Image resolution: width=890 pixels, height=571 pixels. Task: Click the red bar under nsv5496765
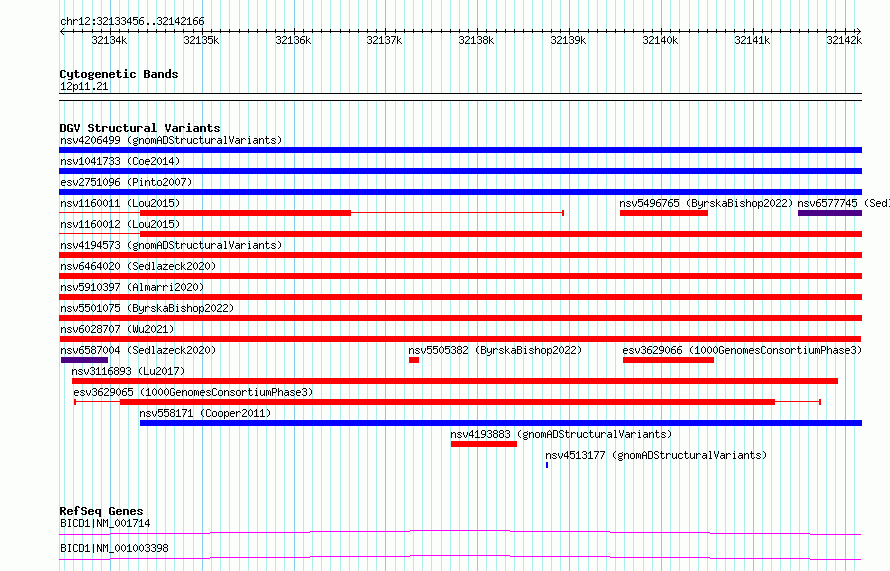tap(664, 213)
